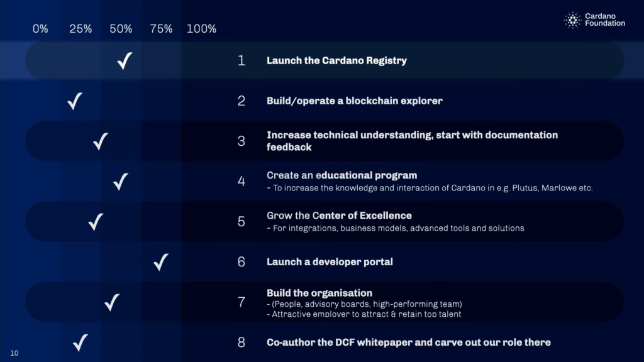This screenshot has width=644, height=362.
Task: Click the 0% progress scale label
Action: coord(40,29)
